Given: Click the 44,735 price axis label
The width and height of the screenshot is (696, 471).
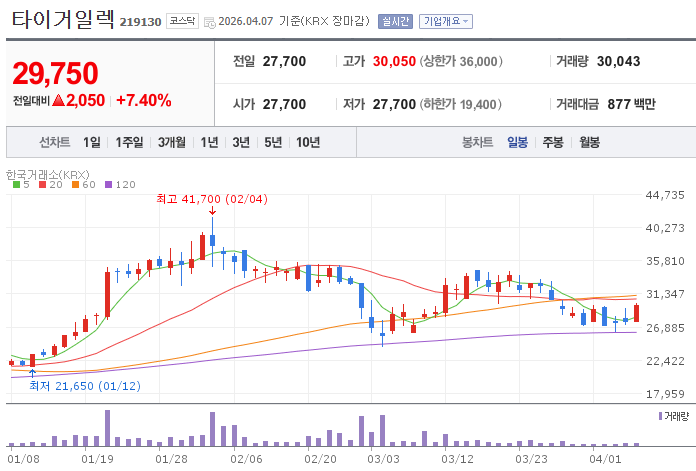Looking at the screenshot, I should (x=665, y=195).
